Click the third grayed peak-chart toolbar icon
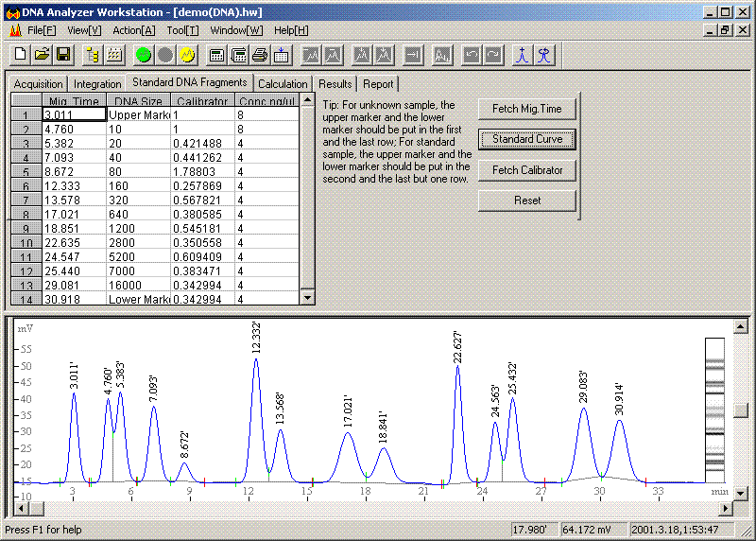 click(362, 55)
